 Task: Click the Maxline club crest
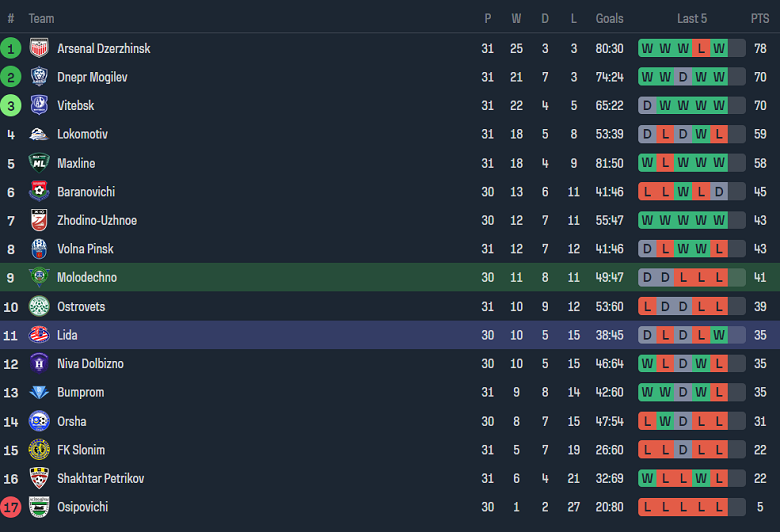(39, 163)
